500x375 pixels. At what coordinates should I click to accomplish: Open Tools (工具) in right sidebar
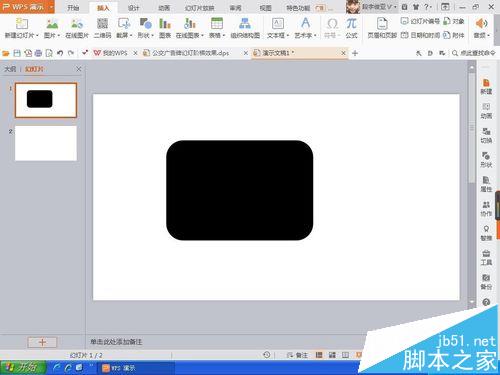pos(486,257)
